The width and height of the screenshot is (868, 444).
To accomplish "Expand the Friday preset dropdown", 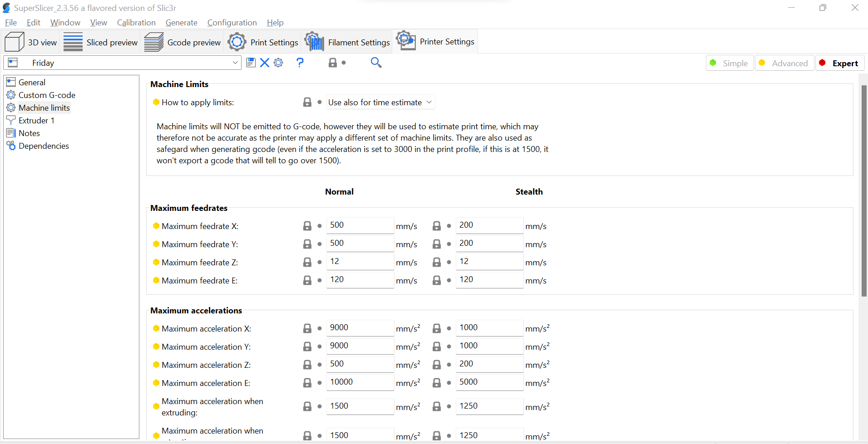I will point(235,63).
